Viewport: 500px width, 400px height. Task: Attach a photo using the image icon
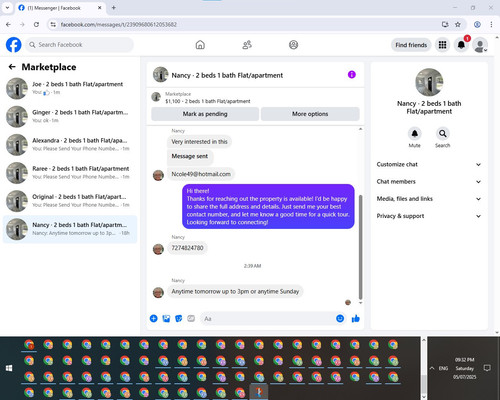(166, 319)
